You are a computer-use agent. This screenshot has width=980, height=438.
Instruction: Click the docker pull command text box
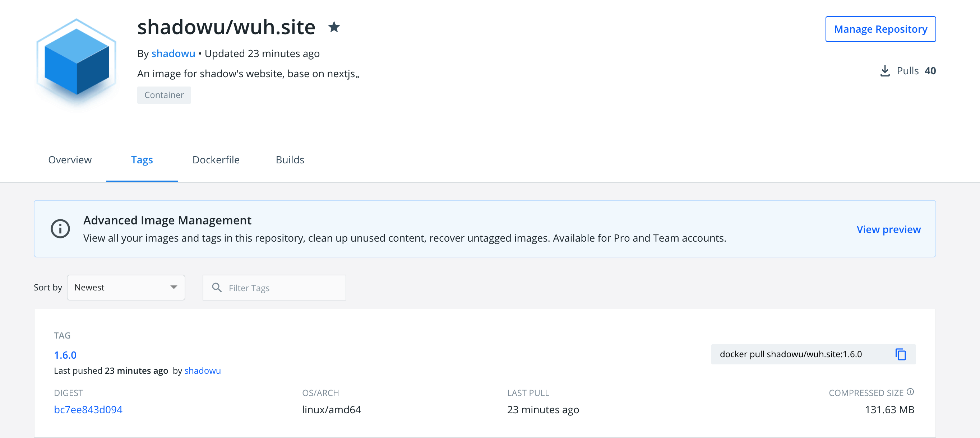(813, 354)
